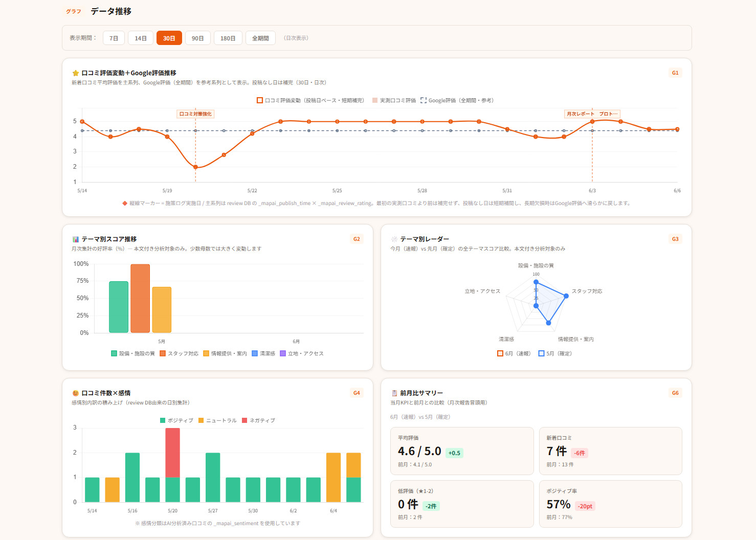Click the （日次表示）note text
756x540 pixels.
point(296,38)
